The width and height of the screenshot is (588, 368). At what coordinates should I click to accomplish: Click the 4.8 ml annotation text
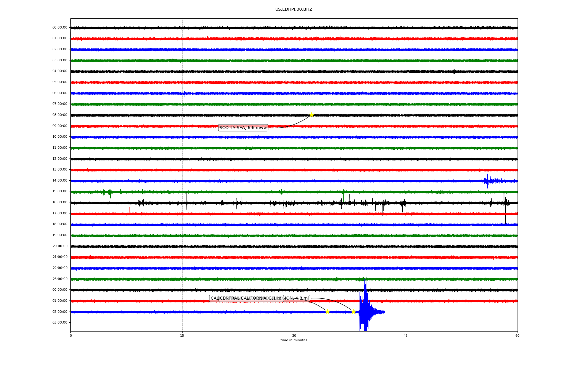(x=302, y=298)
